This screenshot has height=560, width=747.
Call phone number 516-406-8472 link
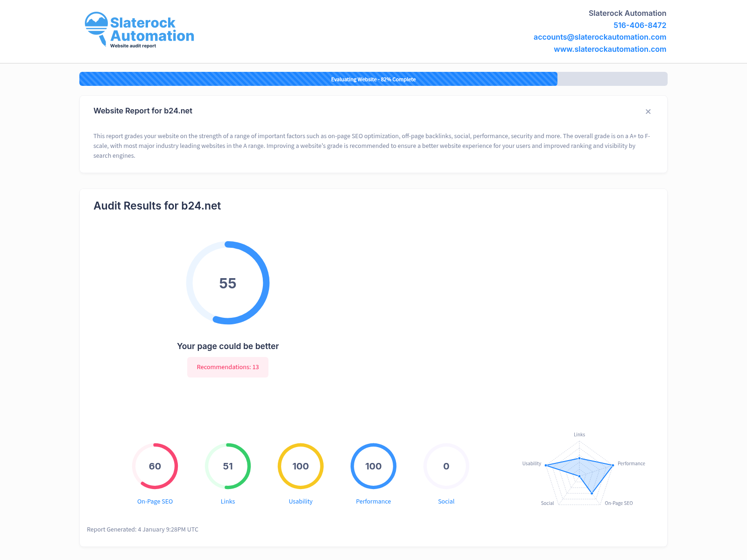(640, 25)
